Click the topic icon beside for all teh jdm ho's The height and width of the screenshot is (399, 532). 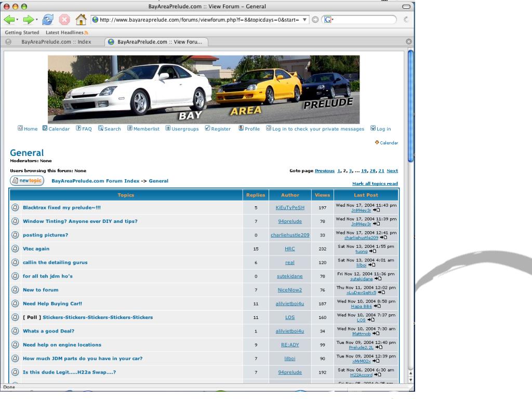pos(15,276)
